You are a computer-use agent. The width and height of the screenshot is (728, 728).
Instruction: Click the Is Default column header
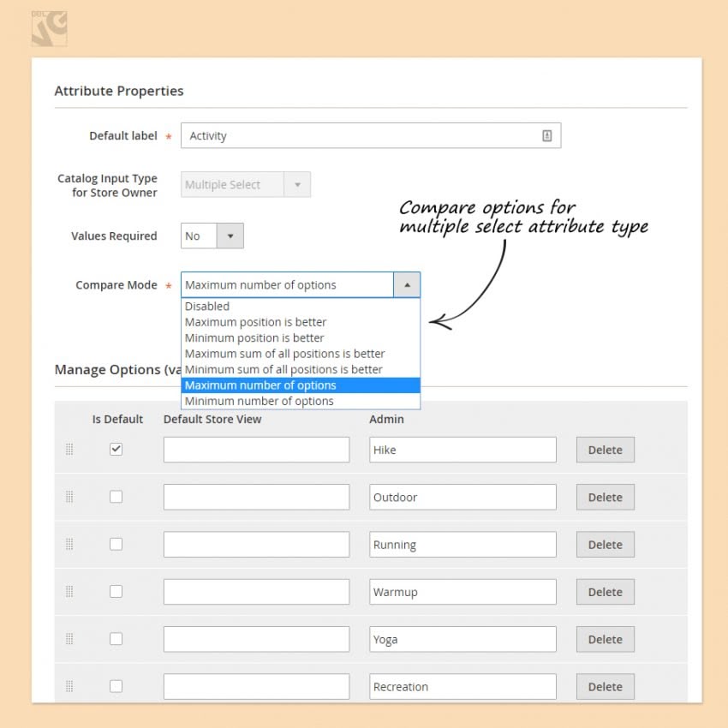pos(117,420)
